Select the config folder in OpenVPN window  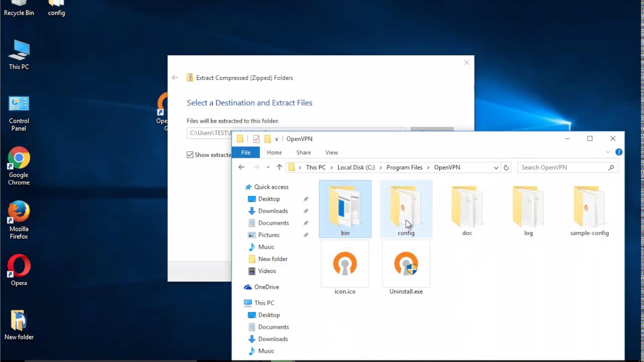(406, 209)
